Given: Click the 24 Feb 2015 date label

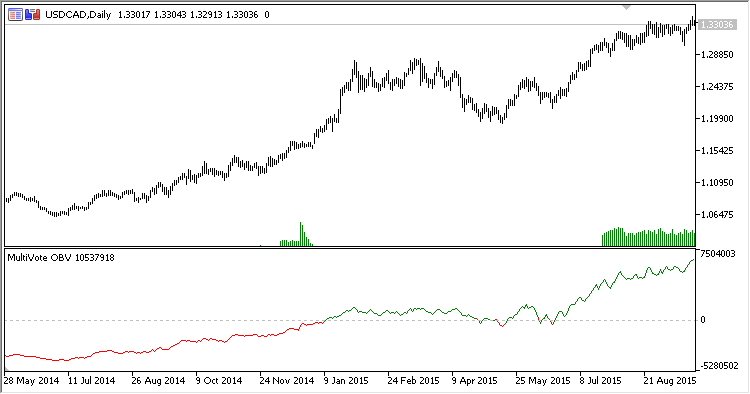Looking at the screenshot, I should tap(413, 381).
